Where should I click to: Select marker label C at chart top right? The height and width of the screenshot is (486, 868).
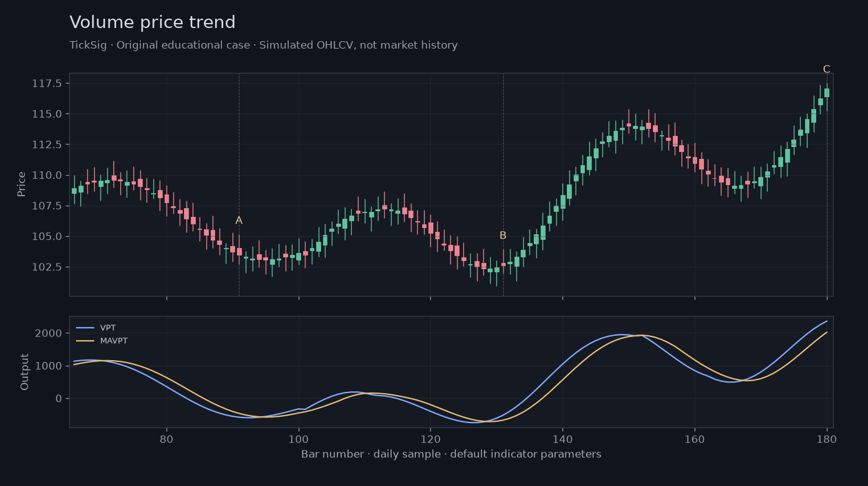pos(826,69)
